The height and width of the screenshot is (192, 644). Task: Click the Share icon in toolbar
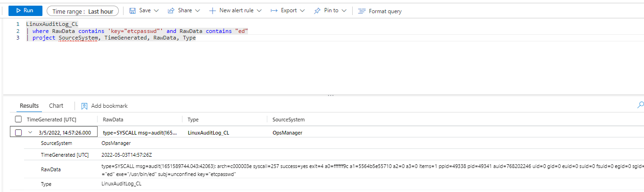click(172, 10)
